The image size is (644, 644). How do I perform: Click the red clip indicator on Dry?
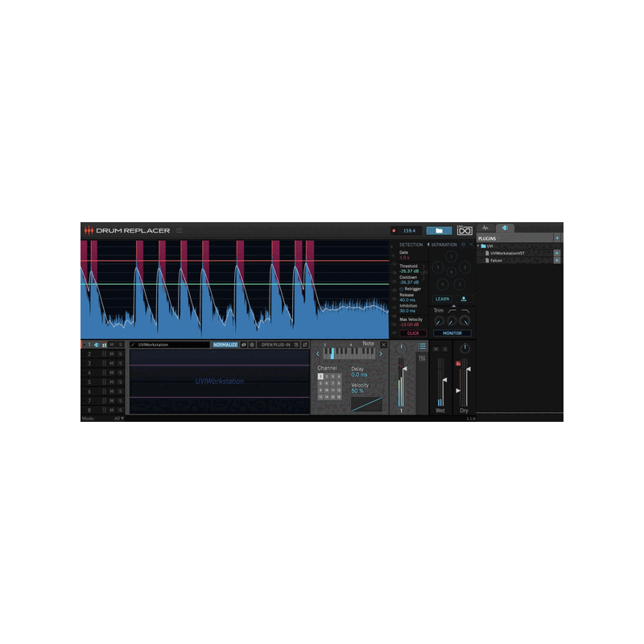click(458, 364)
